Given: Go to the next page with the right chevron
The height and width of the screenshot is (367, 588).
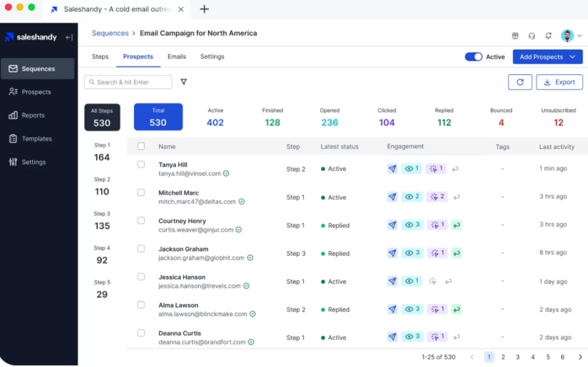Looking at the screenshot, I should pyautogui.click(x=580, y=357).
